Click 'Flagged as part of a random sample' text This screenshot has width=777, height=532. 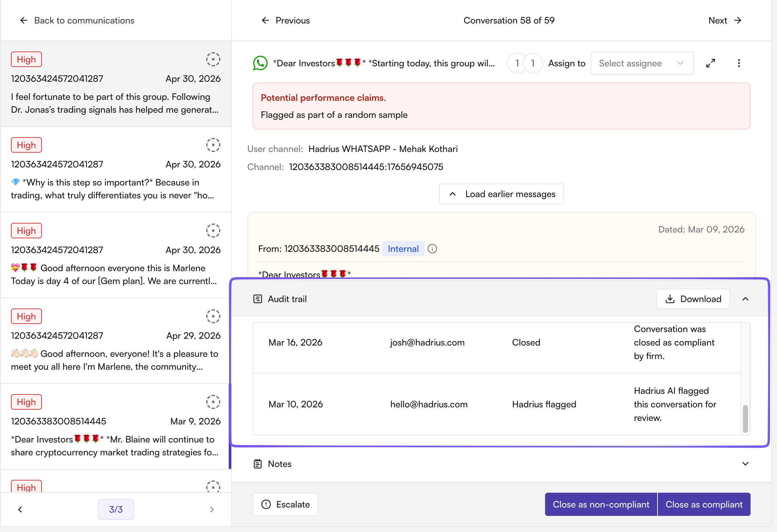pyautogui.click(x=334, y=115)
